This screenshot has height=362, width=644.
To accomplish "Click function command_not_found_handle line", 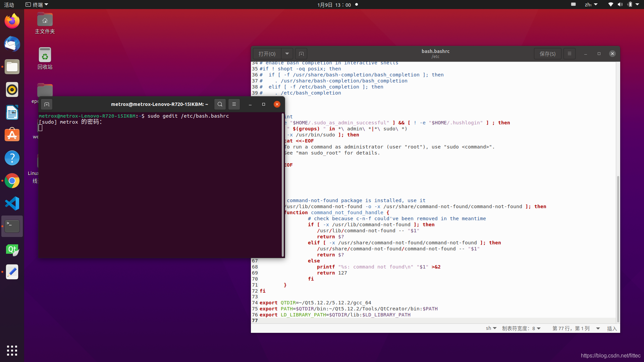I will coord(337,213).
